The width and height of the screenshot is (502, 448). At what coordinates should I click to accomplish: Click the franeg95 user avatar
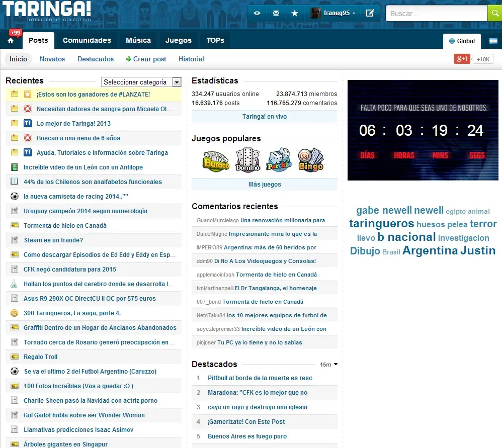tap(315, 13)
